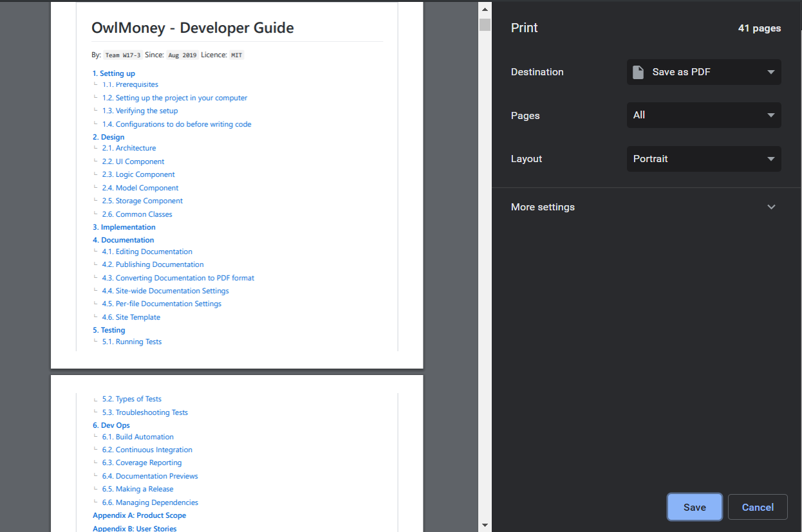Expand the More settings section
Viewport: 802px width, 532px height.
(x=543, y=207)
